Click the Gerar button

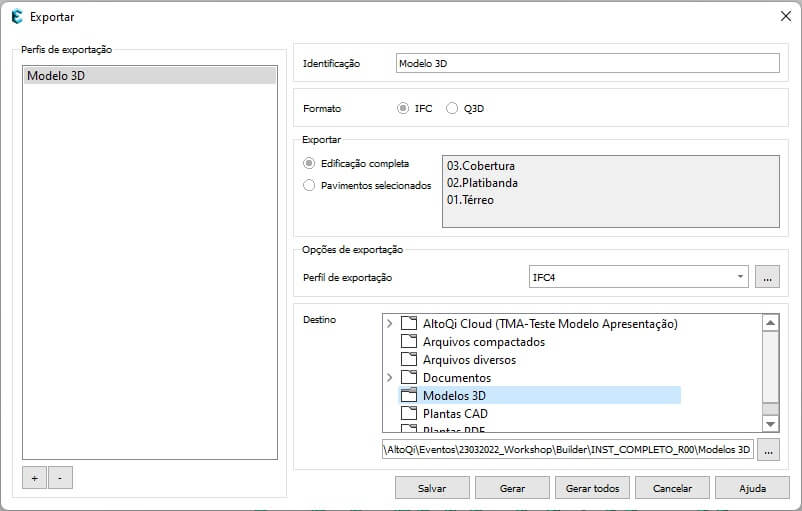click(512, 488)
